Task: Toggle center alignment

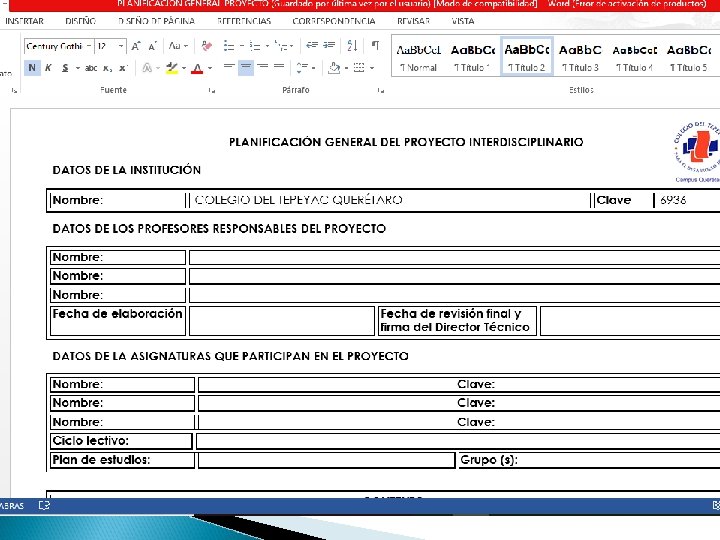Action: pyautogui.click(x=246, y=67)
